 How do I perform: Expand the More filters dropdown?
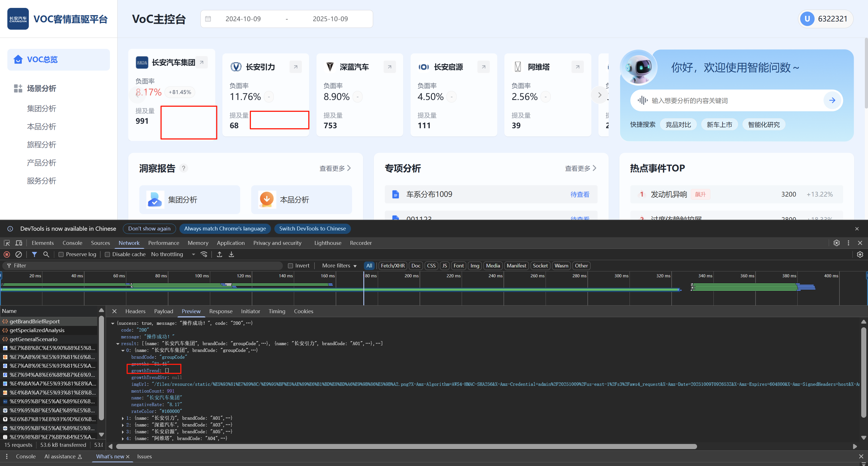pyautogui.click(x=339, y=266)
